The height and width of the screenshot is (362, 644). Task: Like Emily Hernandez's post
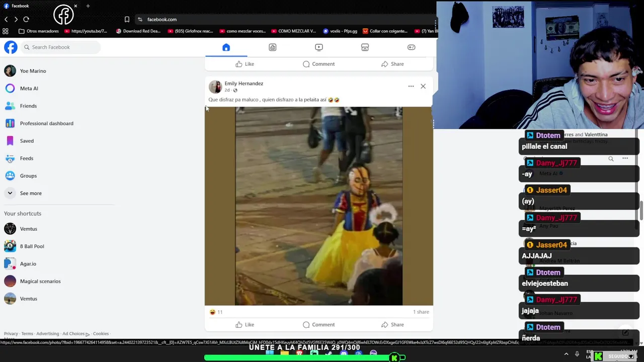click(x=245, y=325)
